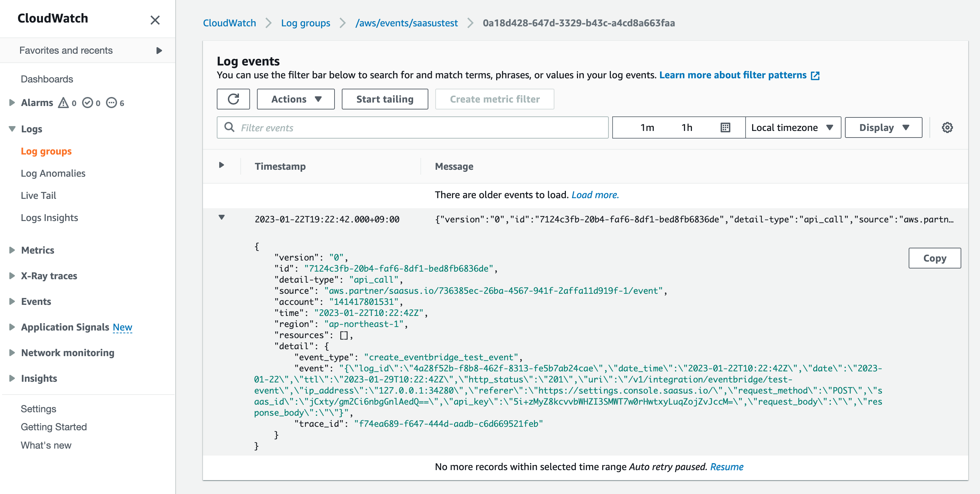Open Live Tail page
This screenshot has height=494, width=980.
38,195
